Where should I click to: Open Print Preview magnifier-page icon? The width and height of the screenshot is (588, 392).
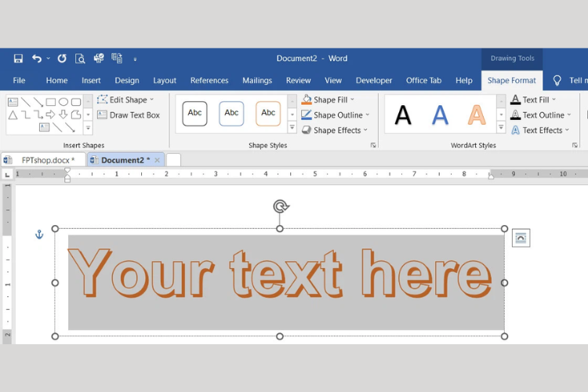[80, 59]
